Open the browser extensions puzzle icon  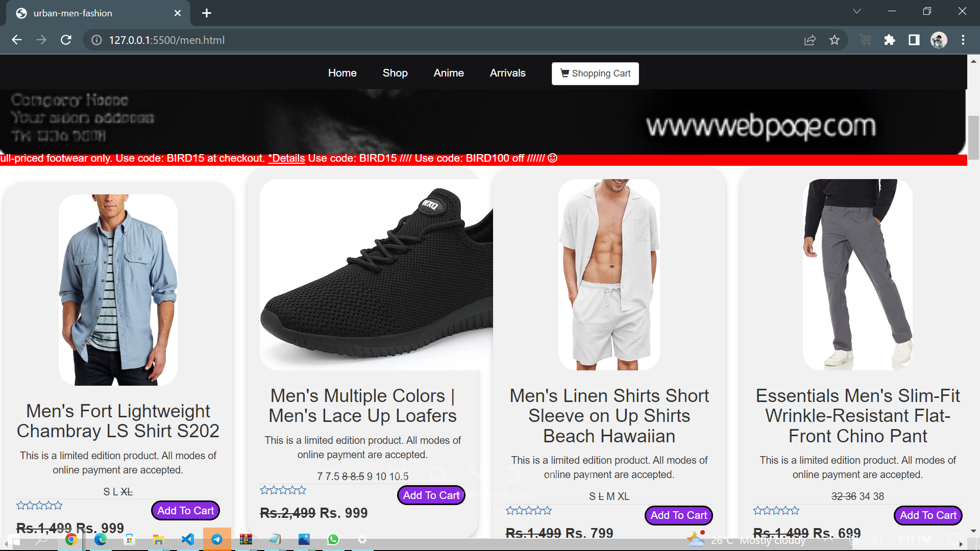click(890, 40)
